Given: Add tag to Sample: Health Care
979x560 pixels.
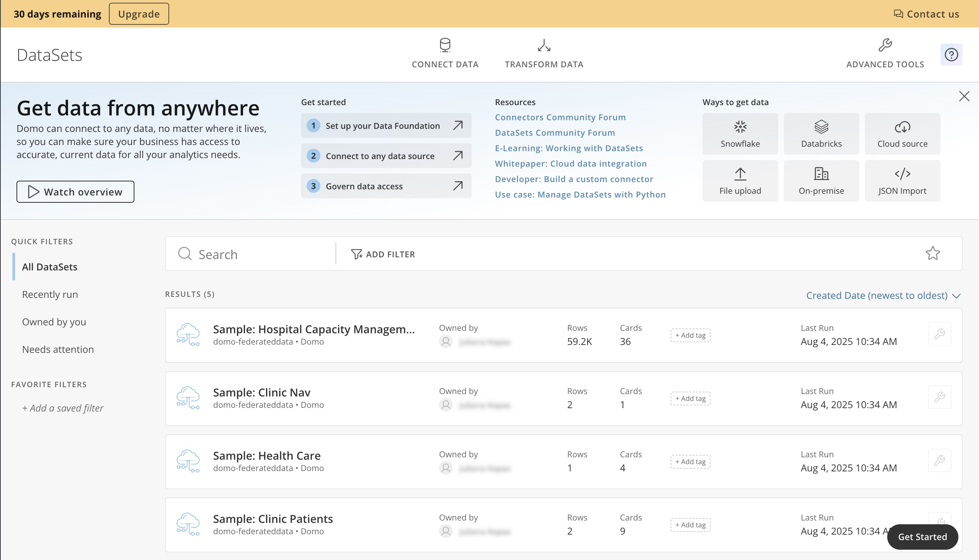Looking at the screenshot, I should pyautogui.click(x=690, y=461).
